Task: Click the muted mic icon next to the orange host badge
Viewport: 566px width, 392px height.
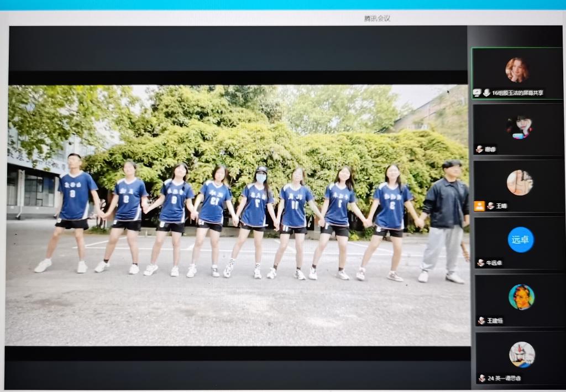Action: (x=490, y=206)
